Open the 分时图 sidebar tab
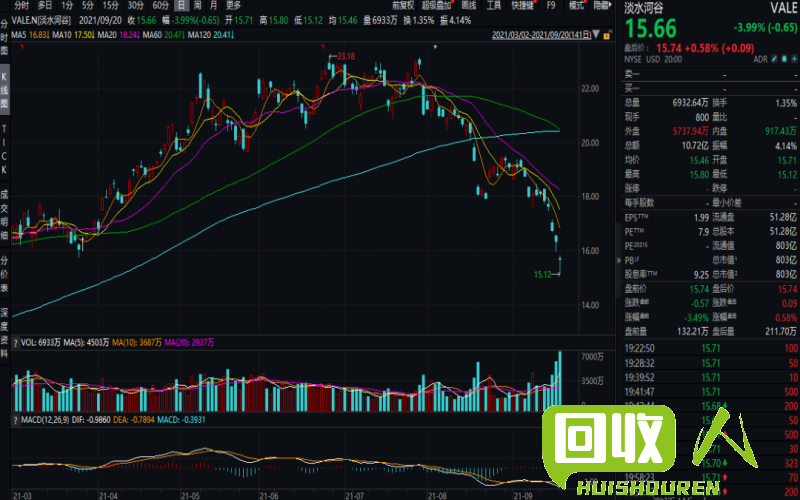The image size is (800, 500). point(4,37)
